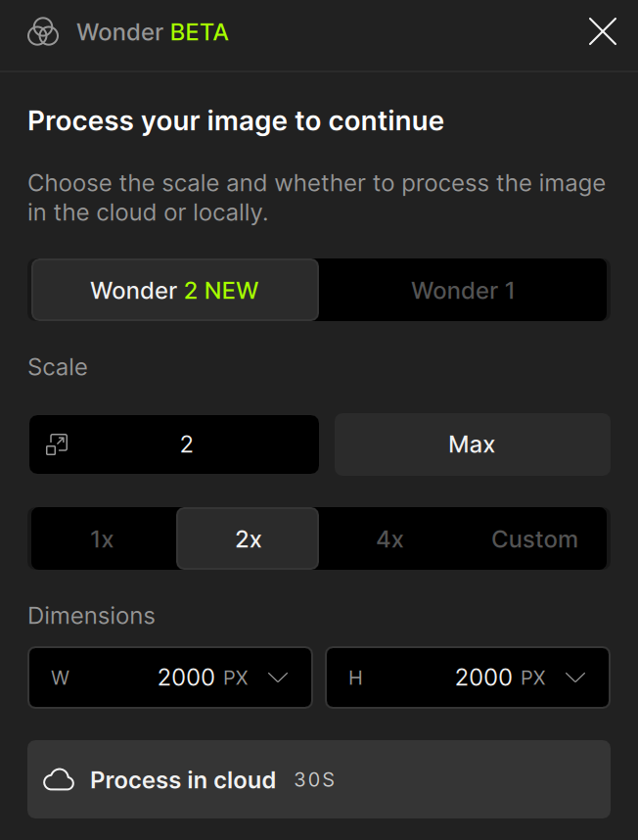The width and height of the screenshot is (638, 840).
Task: Switch to the Wonder 1 model
Action: tap(463, 290)
